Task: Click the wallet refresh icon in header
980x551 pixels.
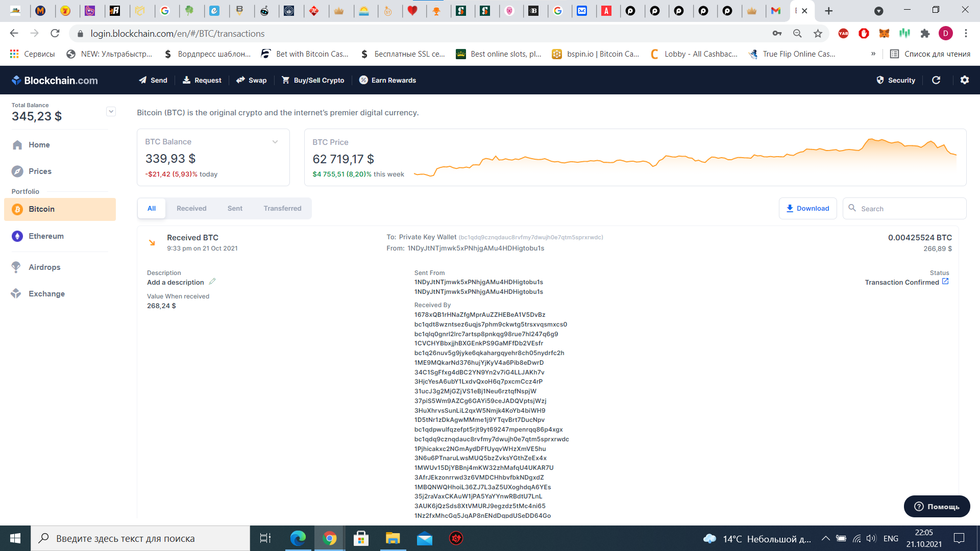Action: 936,80
